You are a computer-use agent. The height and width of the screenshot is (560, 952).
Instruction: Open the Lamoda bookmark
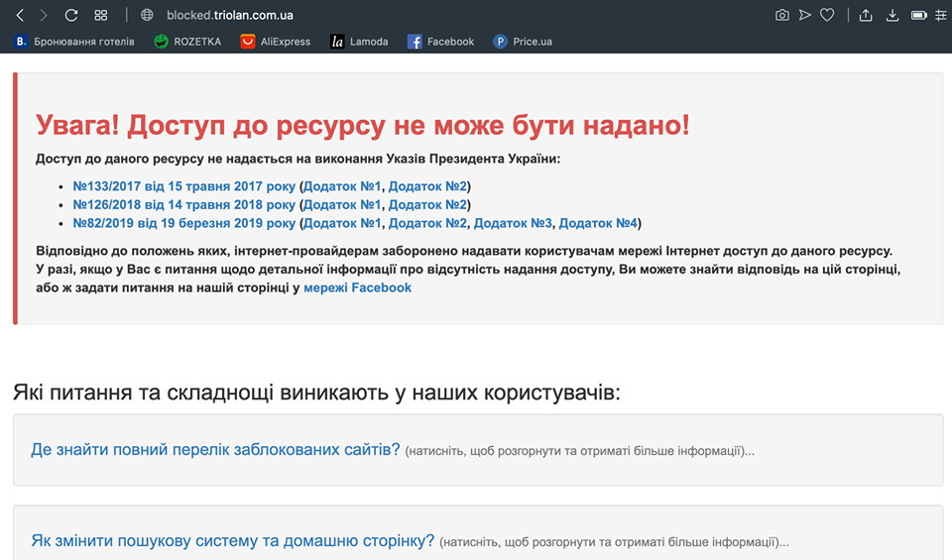tap(359, 42)
